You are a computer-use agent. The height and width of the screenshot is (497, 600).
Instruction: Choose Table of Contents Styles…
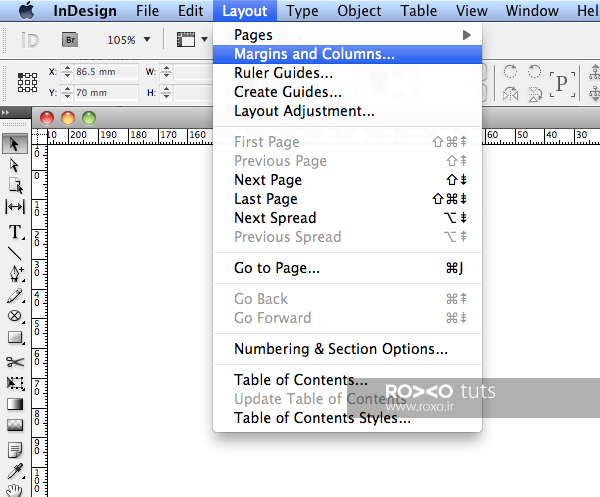(347, 418)
